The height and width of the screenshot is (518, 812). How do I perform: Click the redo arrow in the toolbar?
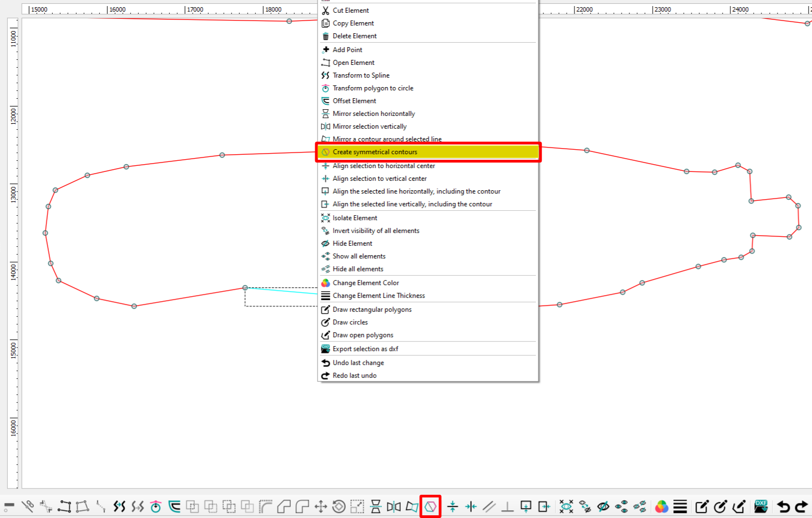(x=801, y=506)
